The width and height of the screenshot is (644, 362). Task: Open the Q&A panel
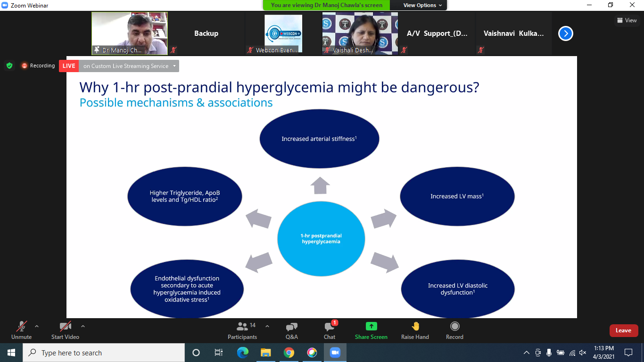coord(291,330)
